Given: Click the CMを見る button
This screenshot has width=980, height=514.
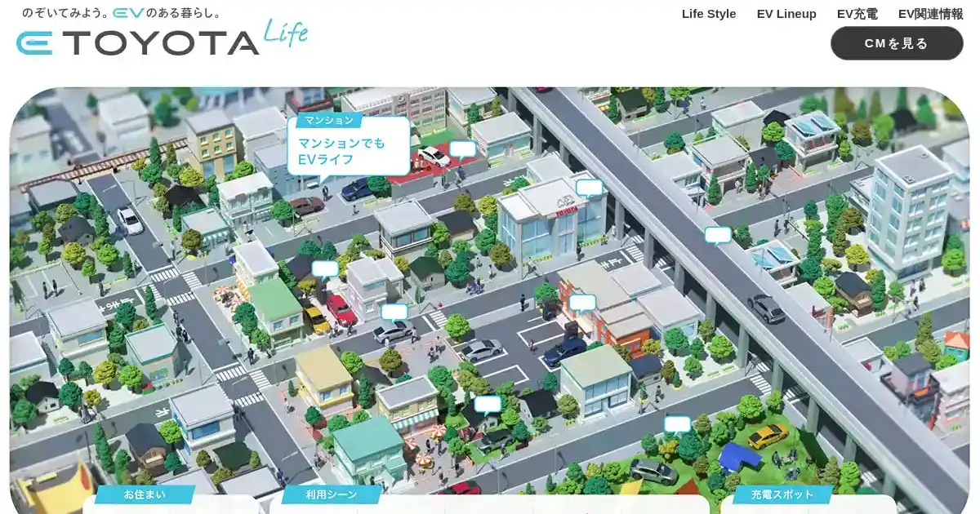Looking at the screenshot, I should [895, 43].
